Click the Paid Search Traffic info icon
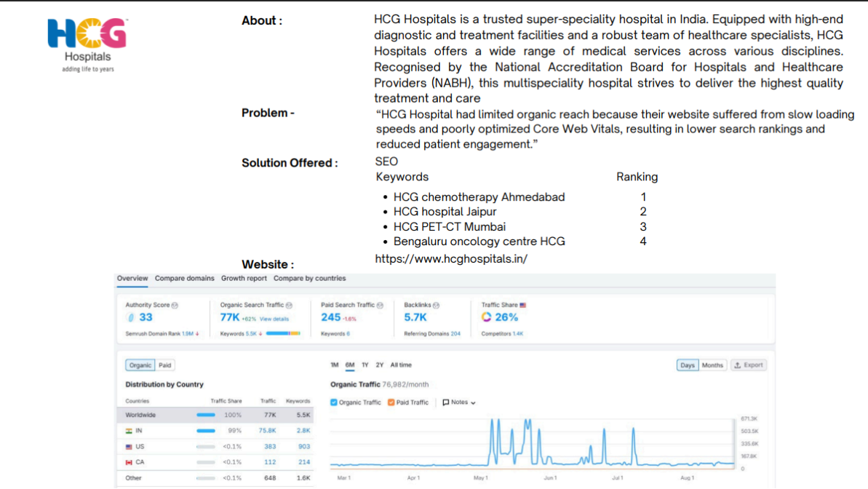The image size is (868, 489). point(380,305)
